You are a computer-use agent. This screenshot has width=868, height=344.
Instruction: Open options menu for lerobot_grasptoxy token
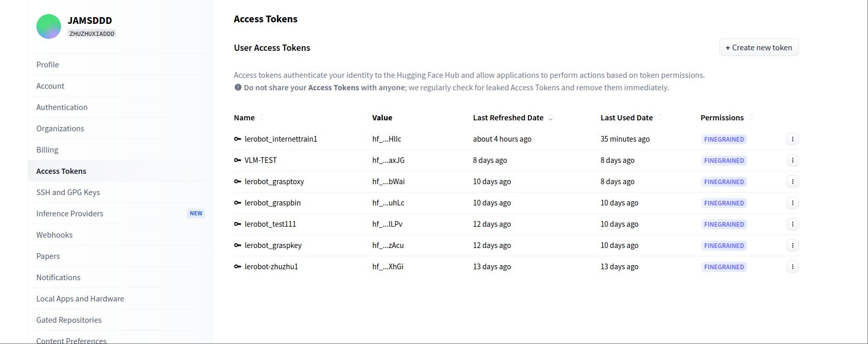(x=792, y=182)
